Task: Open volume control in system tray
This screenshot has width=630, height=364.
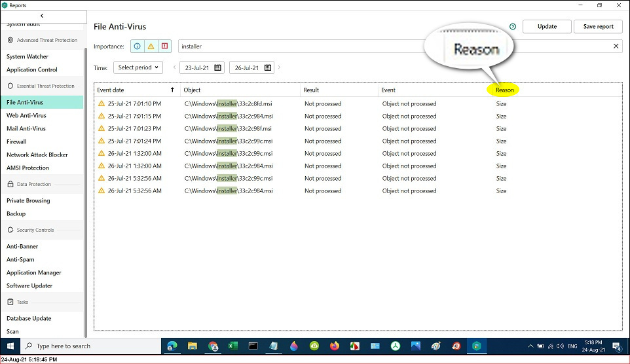Action: (560, 346)
